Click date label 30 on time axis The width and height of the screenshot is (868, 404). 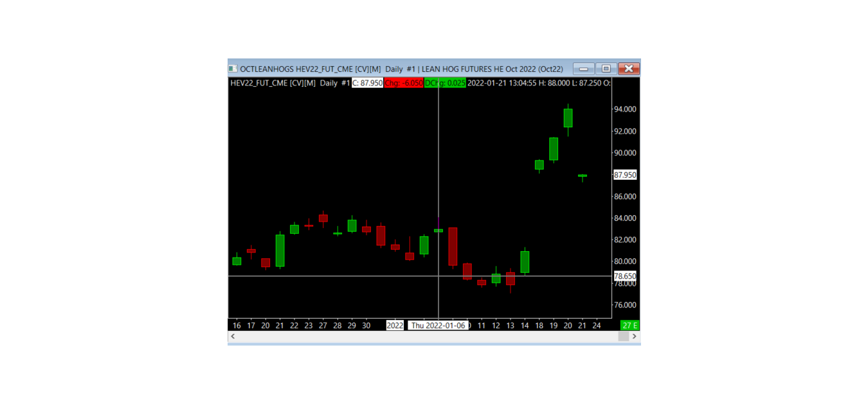366,325
